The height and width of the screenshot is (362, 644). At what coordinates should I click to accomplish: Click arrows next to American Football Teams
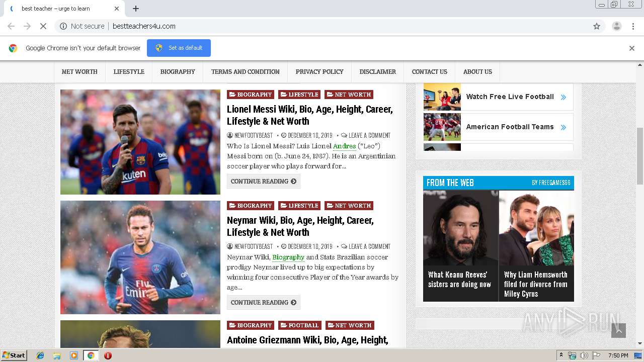(x=563, y=127)
